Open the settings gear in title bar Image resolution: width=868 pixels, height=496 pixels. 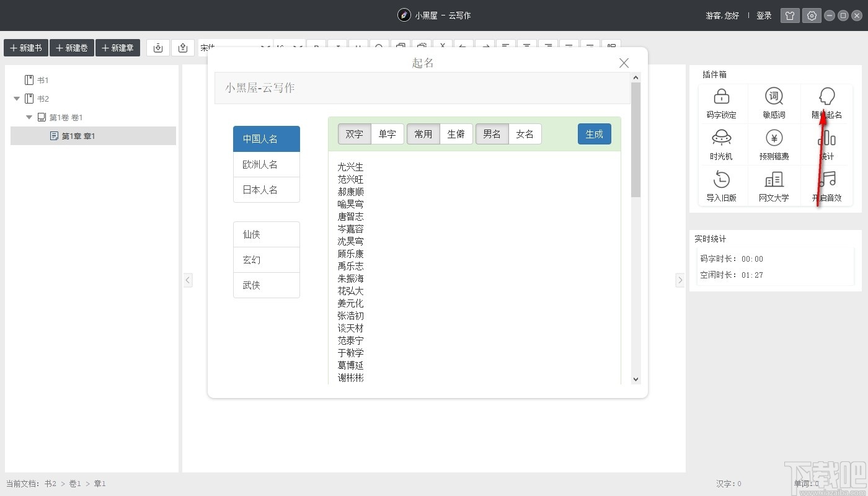[x=812, y=15]
